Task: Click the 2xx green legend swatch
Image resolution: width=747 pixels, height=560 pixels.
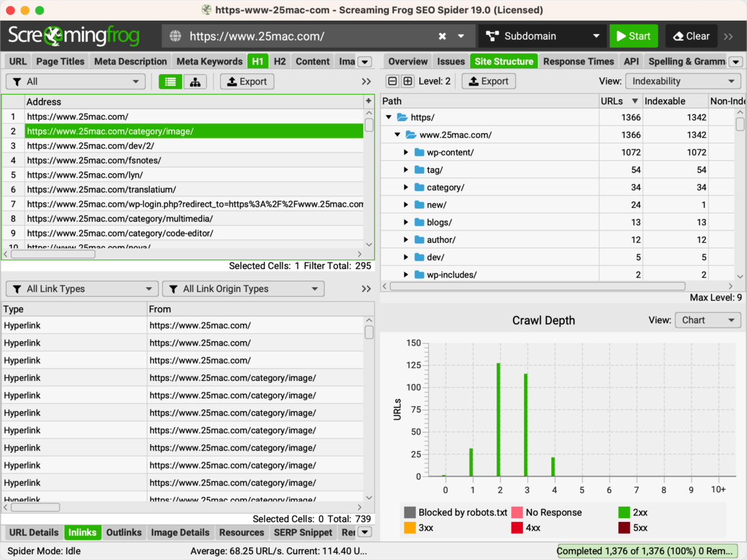Action: [x=624, y=512]
